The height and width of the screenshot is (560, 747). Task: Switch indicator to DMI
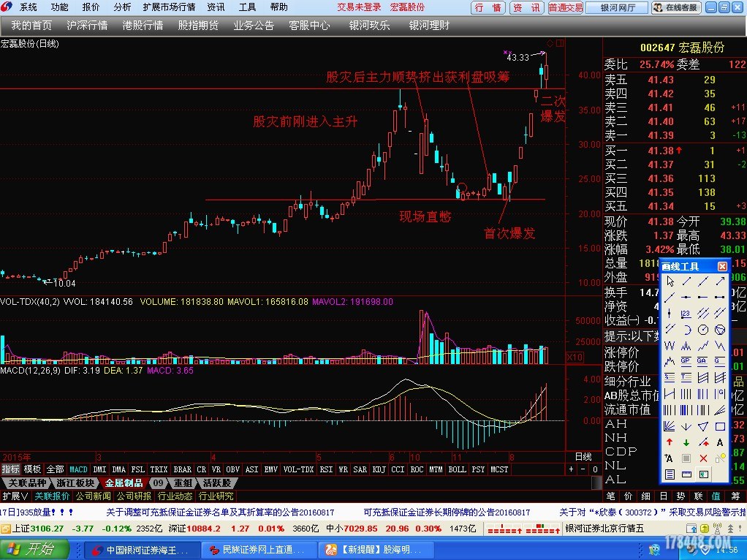[x=99, y=469]
